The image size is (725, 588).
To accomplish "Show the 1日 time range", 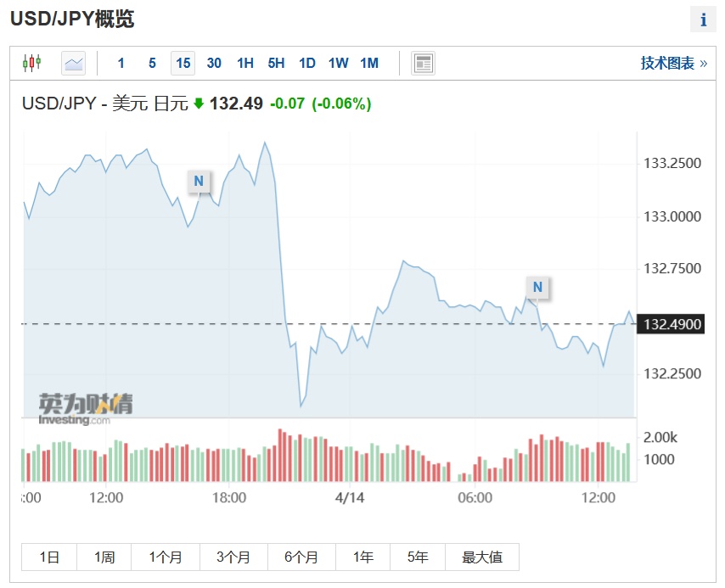I will [x=49, y=557].
